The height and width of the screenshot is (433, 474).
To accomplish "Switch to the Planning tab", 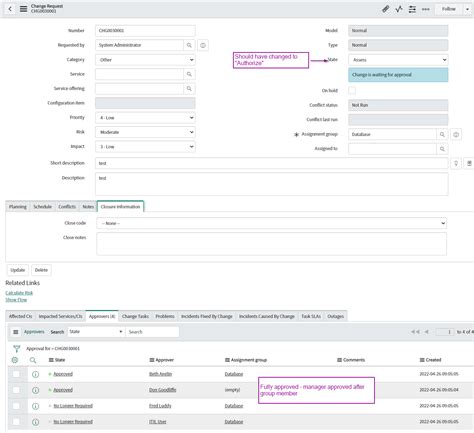I will [18, 207].
